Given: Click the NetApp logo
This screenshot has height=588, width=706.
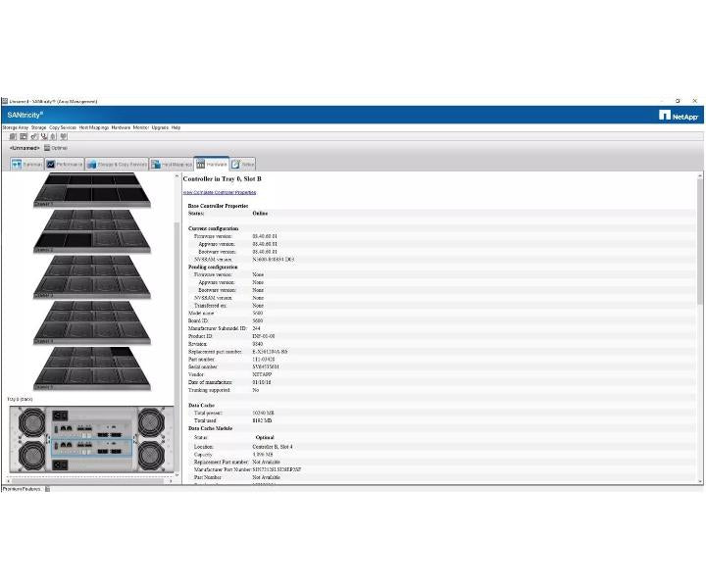Looking at the screenshot, I should click(679, 116).
